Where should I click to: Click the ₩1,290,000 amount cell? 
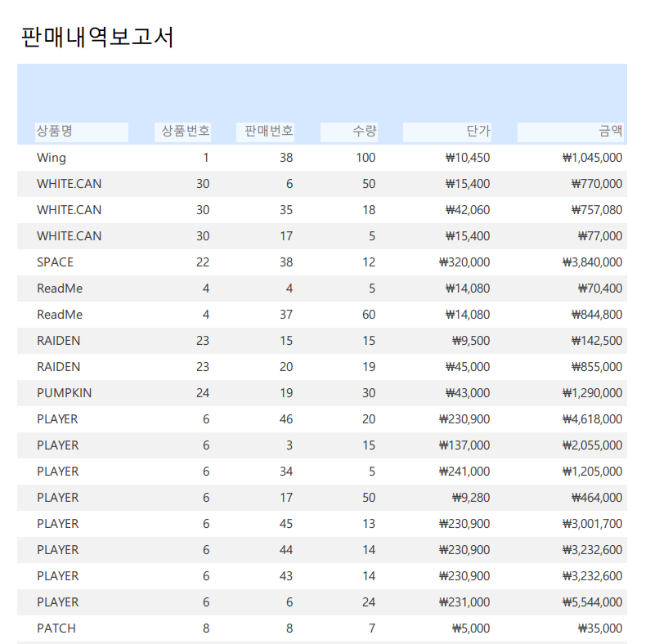point(592,393)
